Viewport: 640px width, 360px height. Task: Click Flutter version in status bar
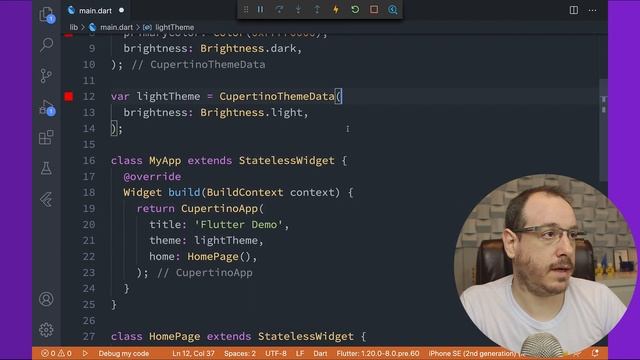tap(378, 353)
